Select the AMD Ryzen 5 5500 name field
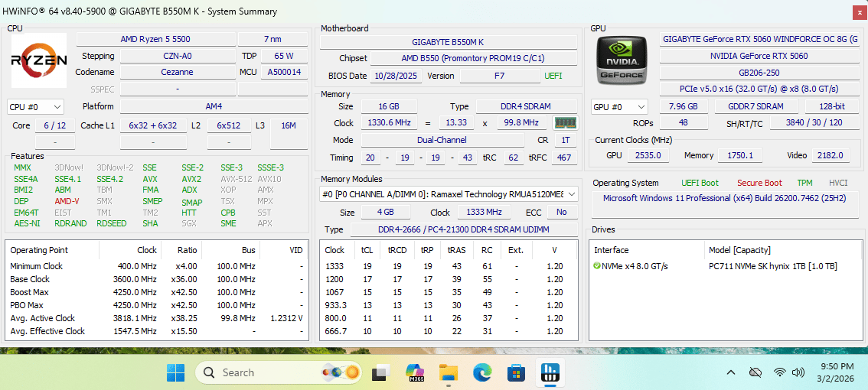The image size is (868, 390). 155,39
